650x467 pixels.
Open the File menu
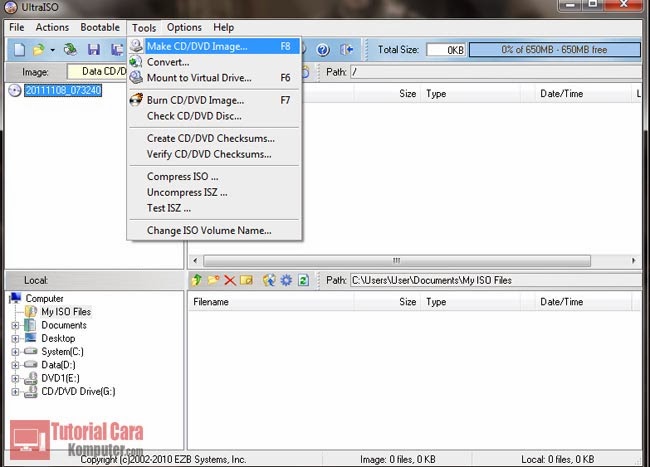tap(17, 27)
